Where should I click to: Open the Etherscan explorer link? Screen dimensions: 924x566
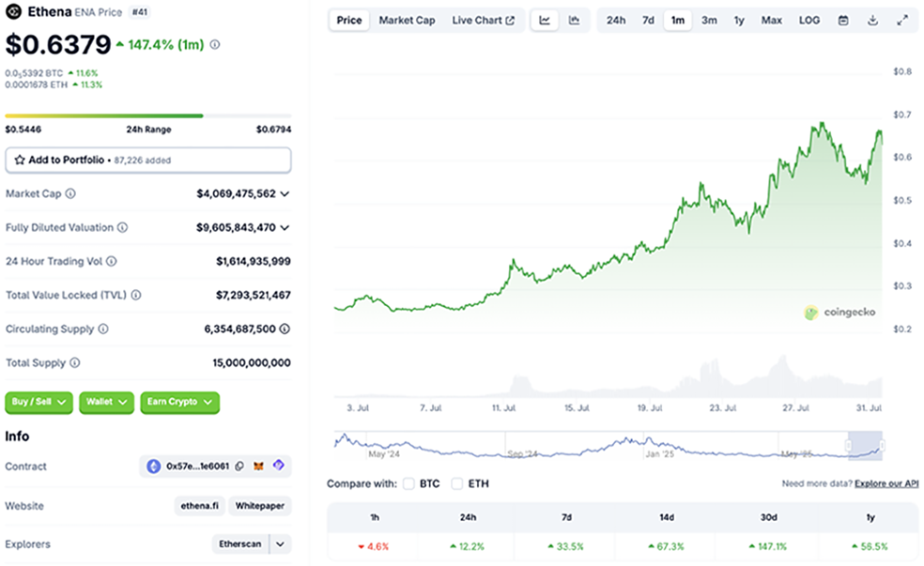click(x=239, y=544)
